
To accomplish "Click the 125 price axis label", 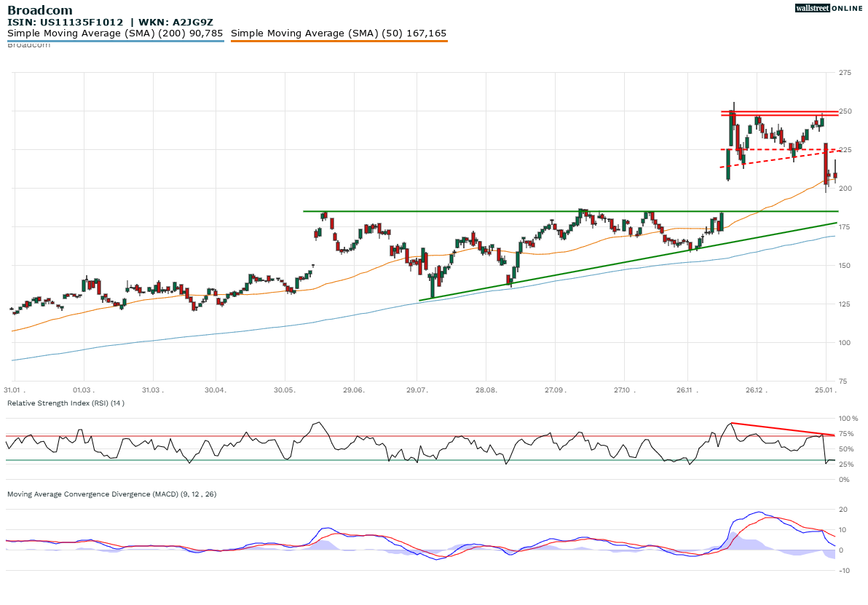I will [845, 304].
